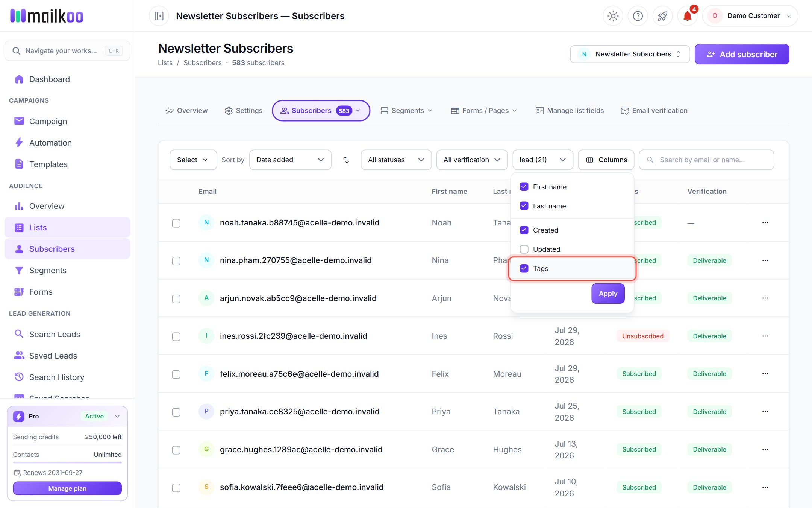Open Forms item in sidebar

[x=67, y=292]
